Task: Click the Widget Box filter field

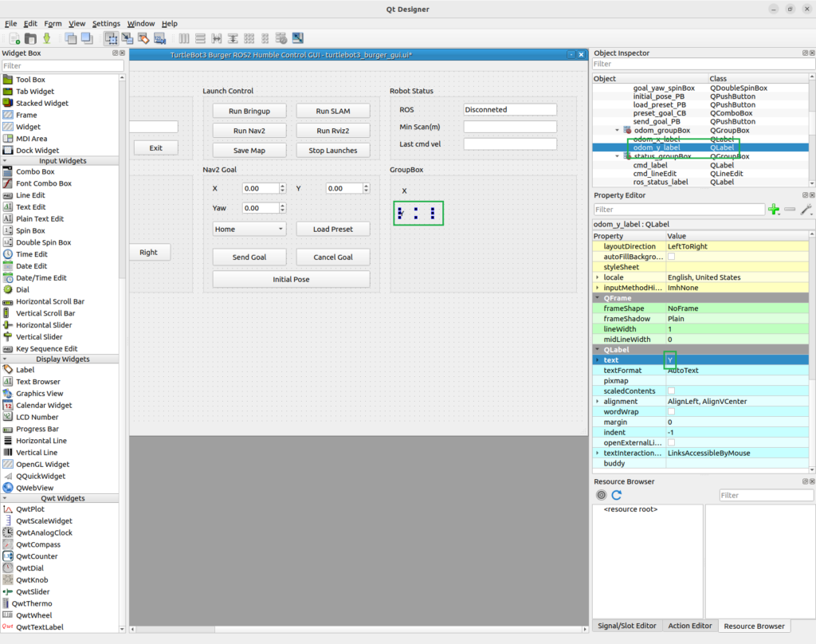Action: pyautogui.click(x=62, y=65)
